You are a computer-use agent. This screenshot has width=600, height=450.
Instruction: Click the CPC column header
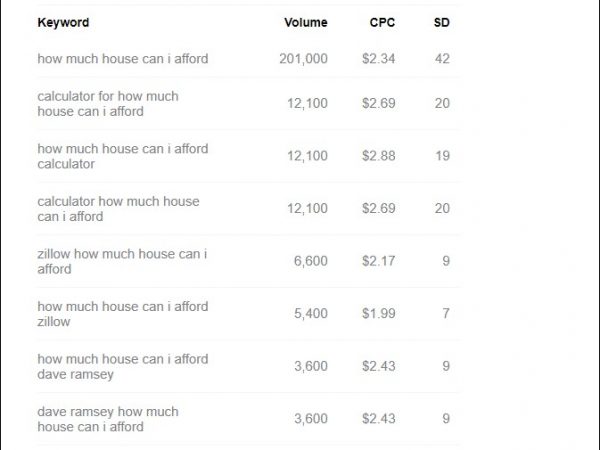point(382,22)
